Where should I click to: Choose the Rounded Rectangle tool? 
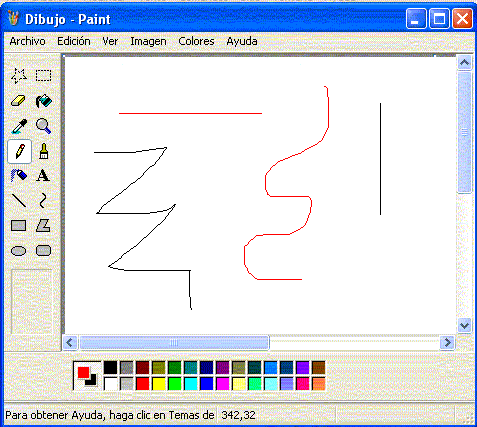coord(43,251)
